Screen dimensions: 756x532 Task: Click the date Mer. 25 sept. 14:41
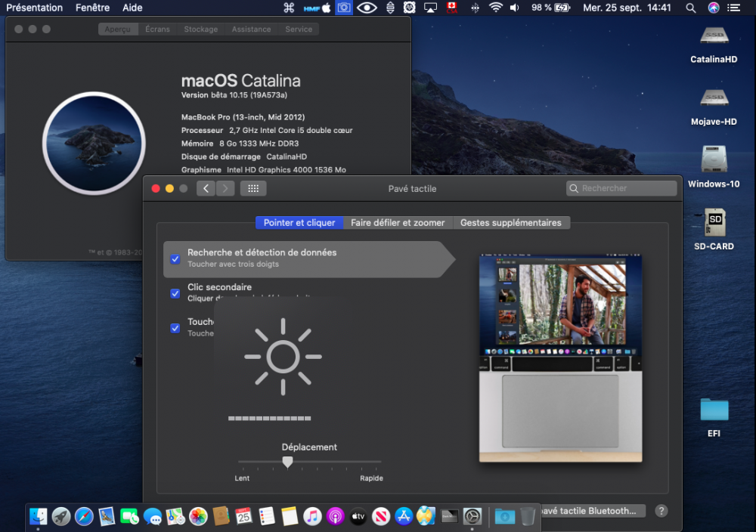(627, 8)
